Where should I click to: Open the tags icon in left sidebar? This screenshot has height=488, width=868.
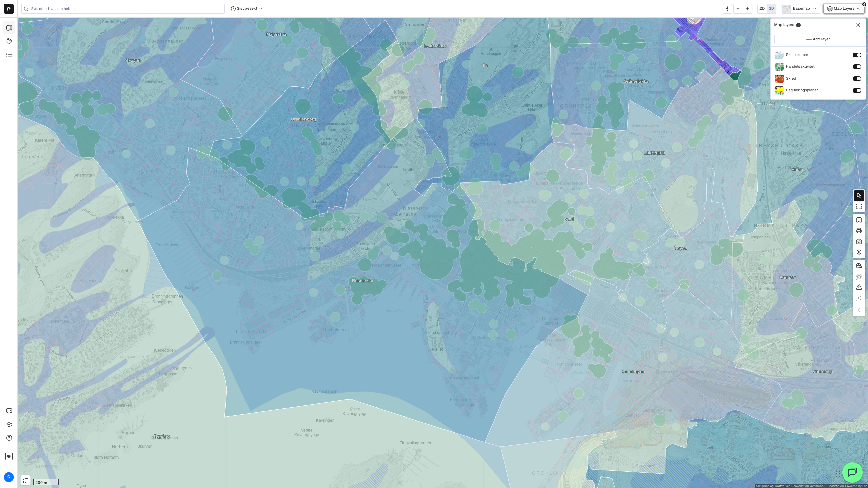tap(9, 41)
